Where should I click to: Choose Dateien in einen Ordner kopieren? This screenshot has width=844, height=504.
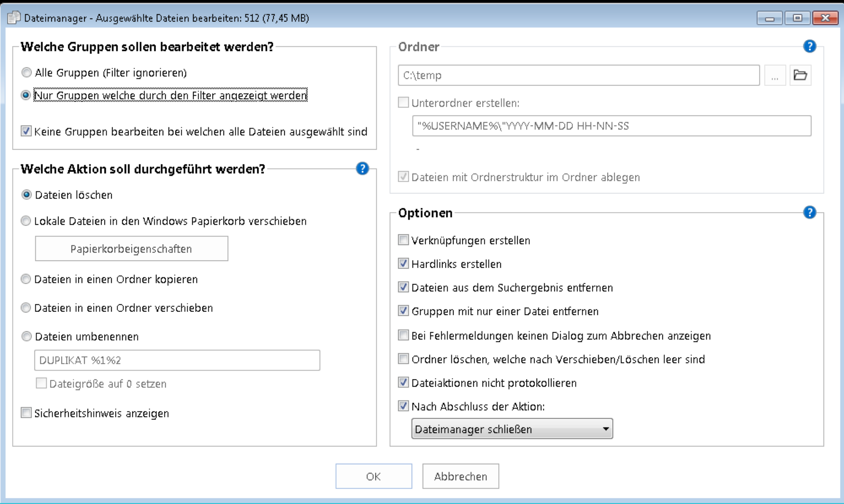coord(26,279)
